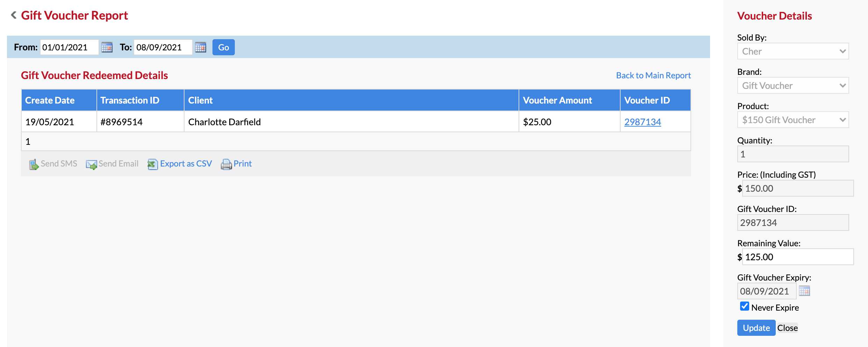Click the Go button
The image size is (868, 347).
(x=224, y=47)
